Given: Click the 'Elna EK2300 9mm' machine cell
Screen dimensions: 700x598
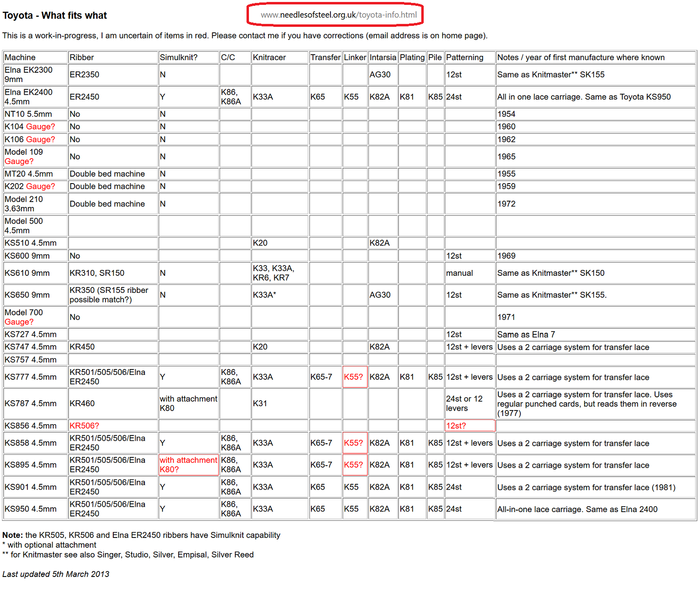Looking at the screenshot, I should tap(35, 75).
